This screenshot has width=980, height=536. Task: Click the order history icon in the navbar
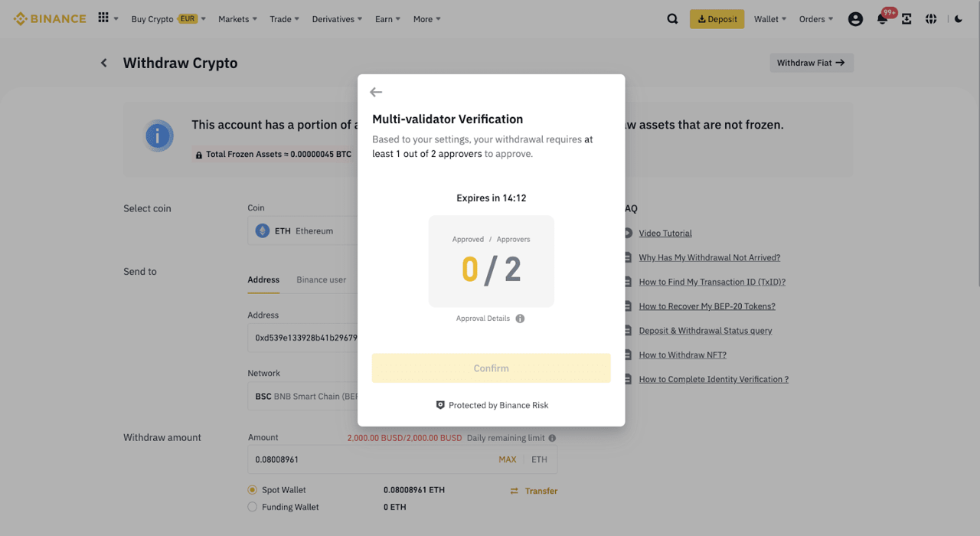906,18
